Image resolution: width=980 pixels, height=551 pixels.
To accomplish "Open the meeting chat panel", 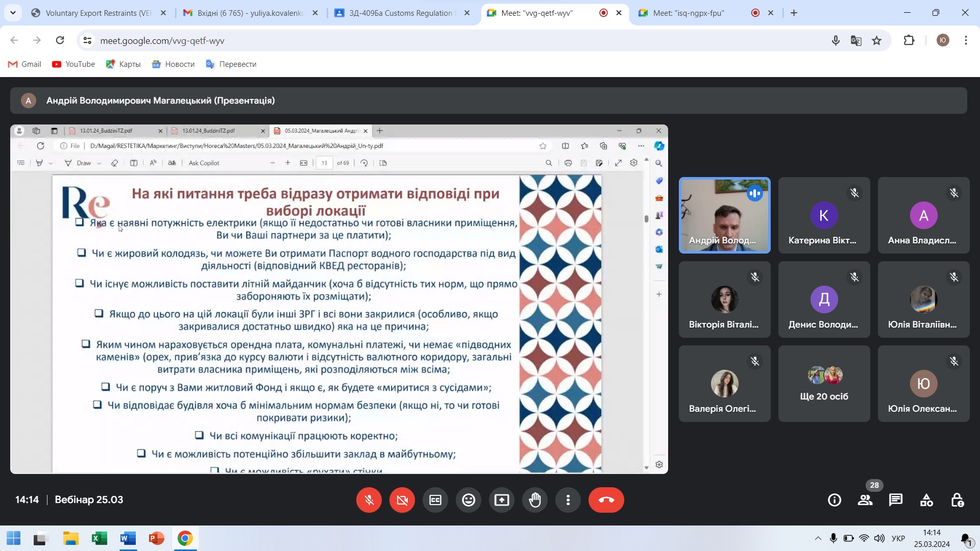I will [895, 500].
